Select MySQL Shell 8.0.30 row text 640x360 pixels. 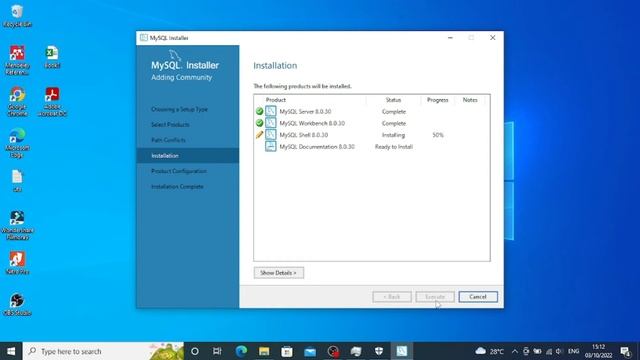tap(304, 135)
